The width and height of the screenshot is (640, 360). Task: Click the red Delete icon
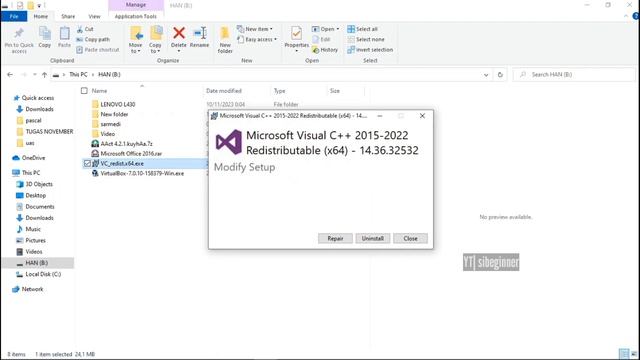(x=179, y=33)
